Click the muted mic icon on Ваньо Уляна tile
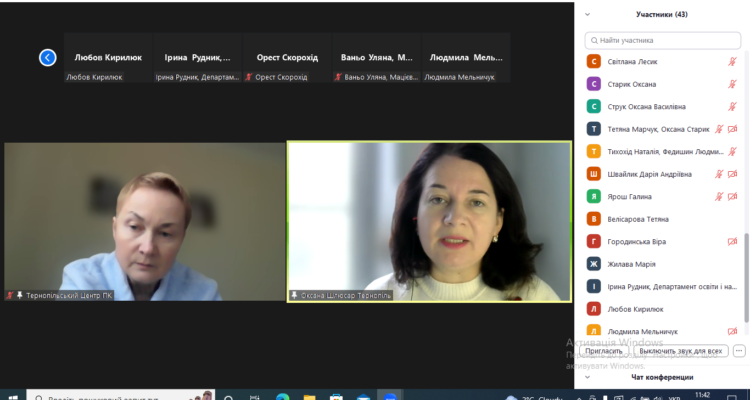750x400 pixels. click(338, 77)
